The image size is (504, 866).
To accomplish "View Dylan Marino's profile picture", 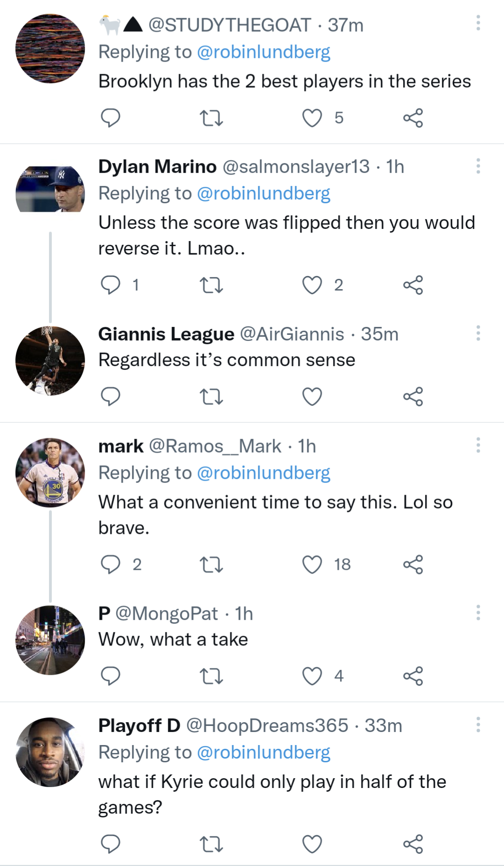I will pyautogui.click(x=50, y=189).
